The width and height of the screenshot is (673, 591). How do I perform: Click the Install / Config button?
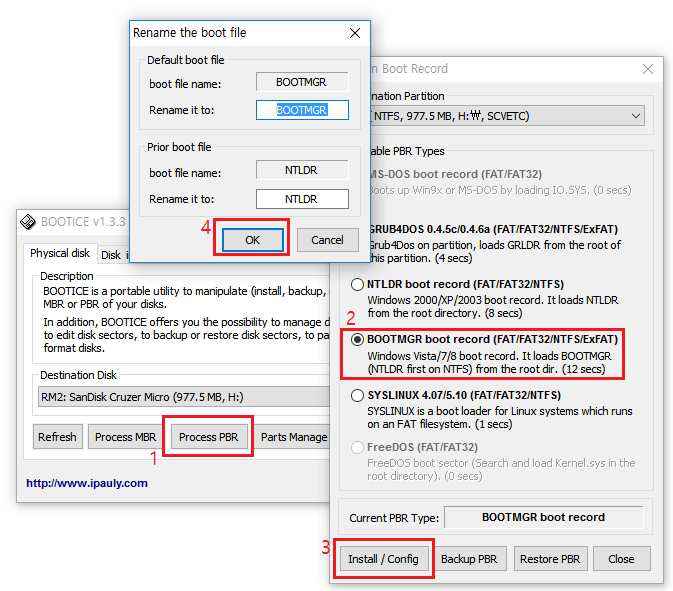383,559
